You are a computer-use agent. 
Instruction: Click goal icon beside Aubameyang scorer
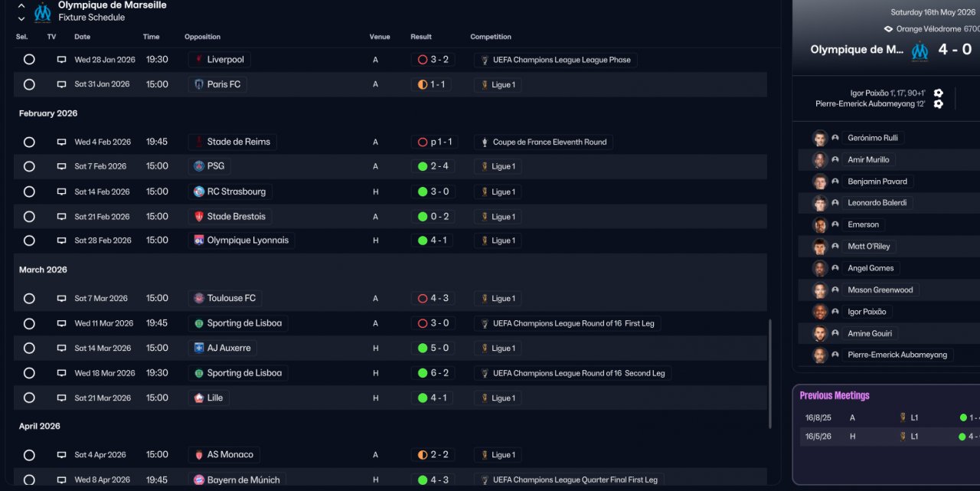939,104
